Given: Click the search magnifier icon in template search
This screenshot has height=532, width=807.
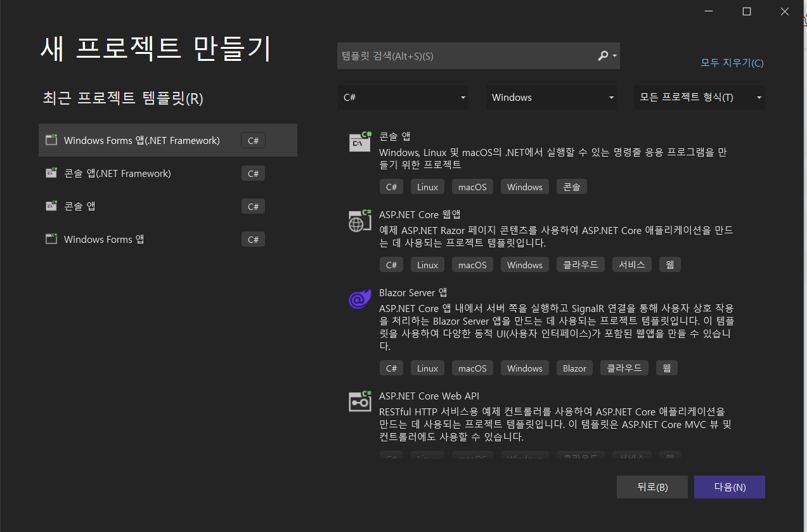Looking at the screenshot, I should point(603,56).
